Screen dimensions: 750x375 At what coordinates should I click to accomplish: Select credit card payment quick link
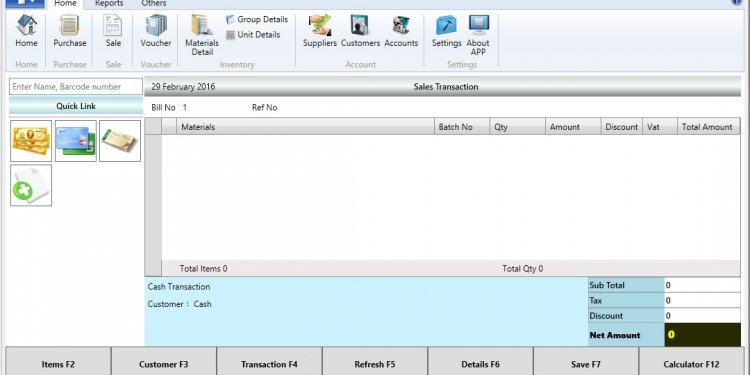tap(76, 141)
